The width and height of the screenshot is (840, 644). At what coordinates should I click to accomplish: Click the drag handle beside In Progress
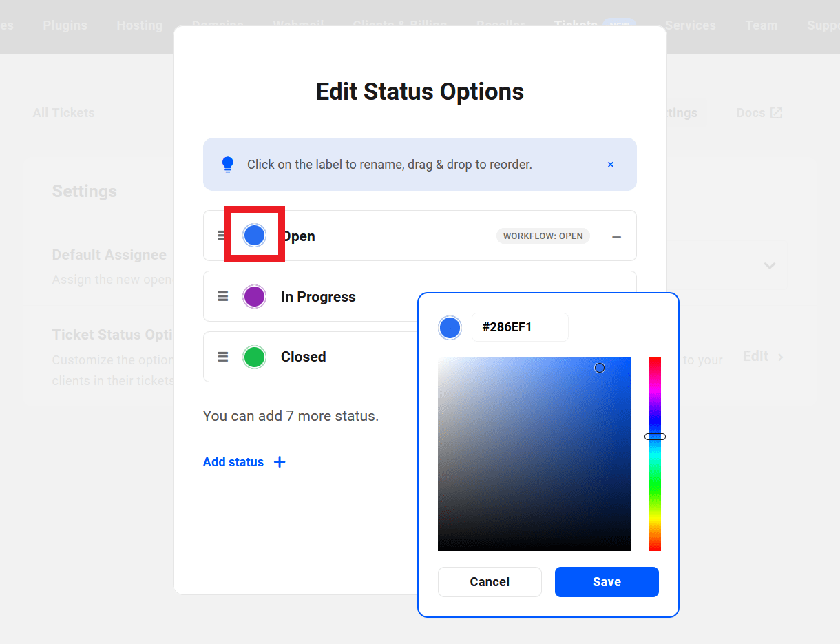[x=222, y=296]
